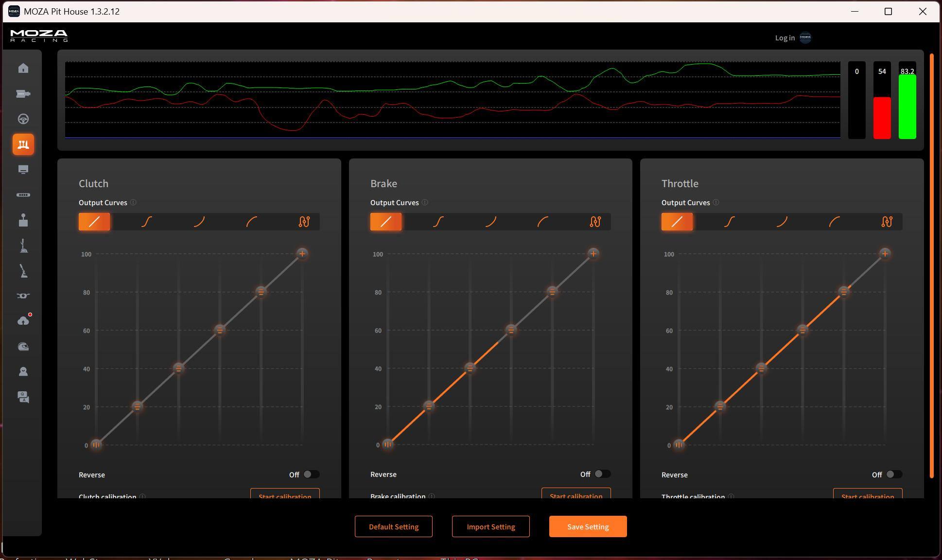This screenshot has height=560, width=942.
Task: Toggle the Clutch Reverse switch
Action: click(311, 474)
